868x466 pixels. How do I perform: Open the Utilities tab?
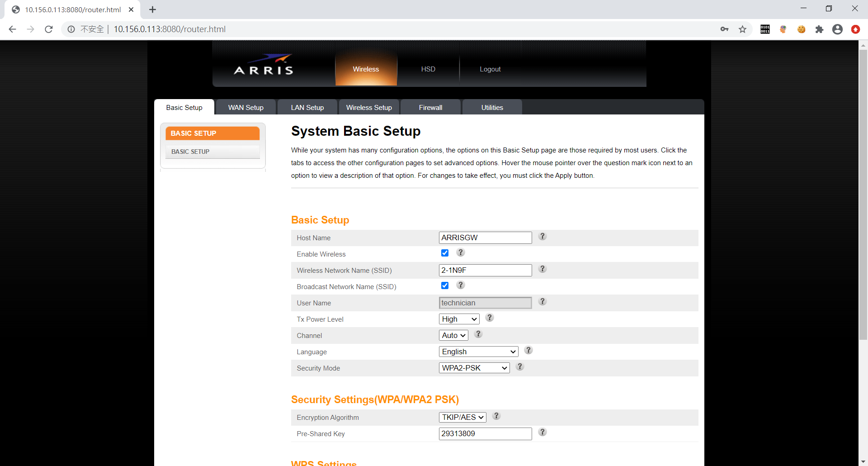pos(492,107)
